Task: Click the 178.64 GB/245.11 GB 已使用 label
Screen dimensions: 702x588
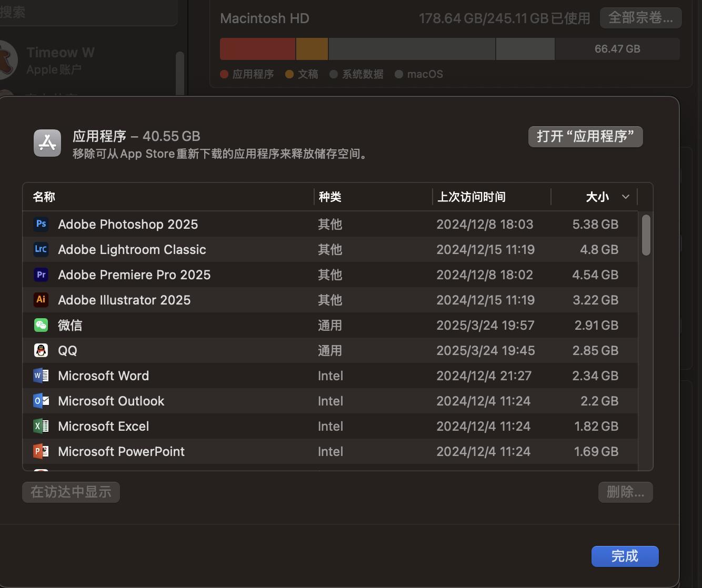Action: click(505, 18)
